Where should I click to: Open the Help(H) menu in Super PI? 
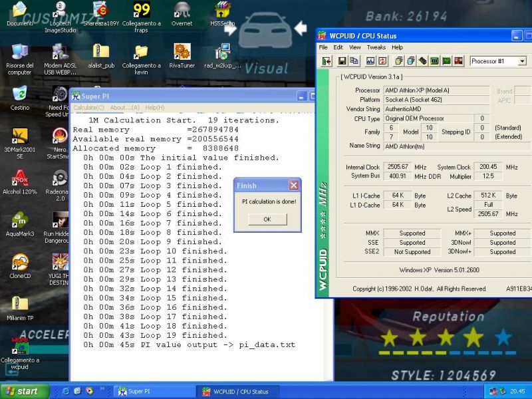[x=155, y=108]
